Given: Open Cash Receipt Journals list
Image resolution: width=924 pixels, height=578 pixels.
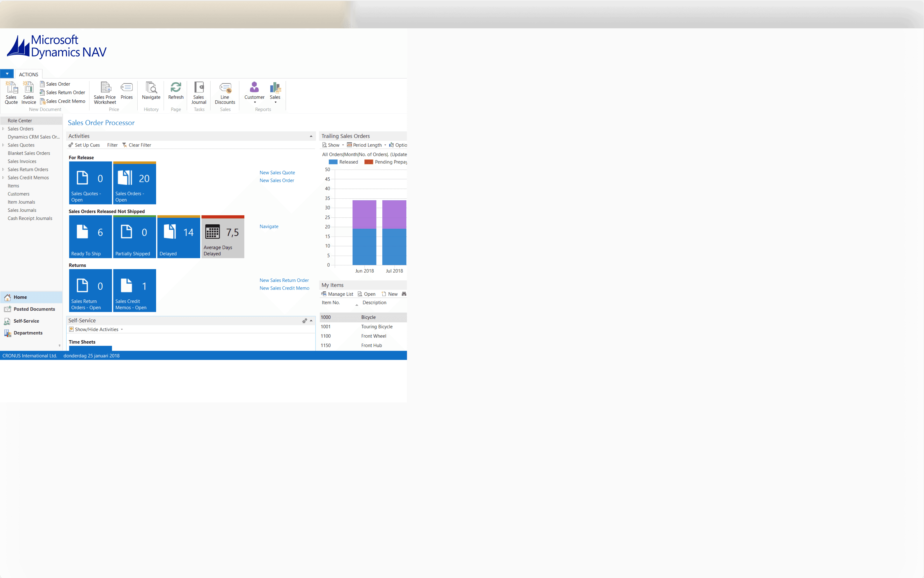Looking at the screenshot, I should click(x=30, y=219).
